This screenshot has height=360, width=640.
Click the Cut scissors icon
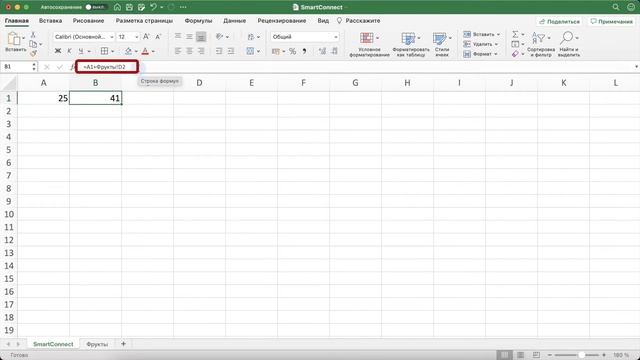(33, 35)
